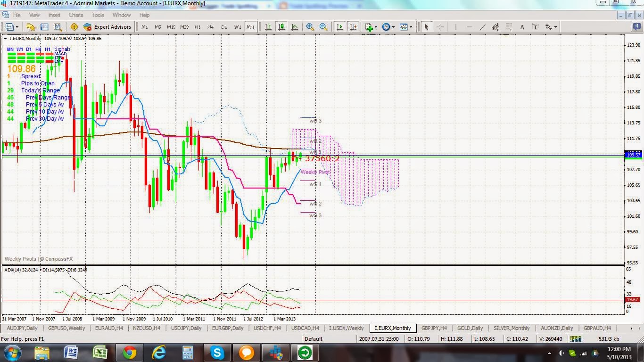This screenshot has height=362, width=644.
Task: Open the Market Watch panel icon
Action: (31, 27)
